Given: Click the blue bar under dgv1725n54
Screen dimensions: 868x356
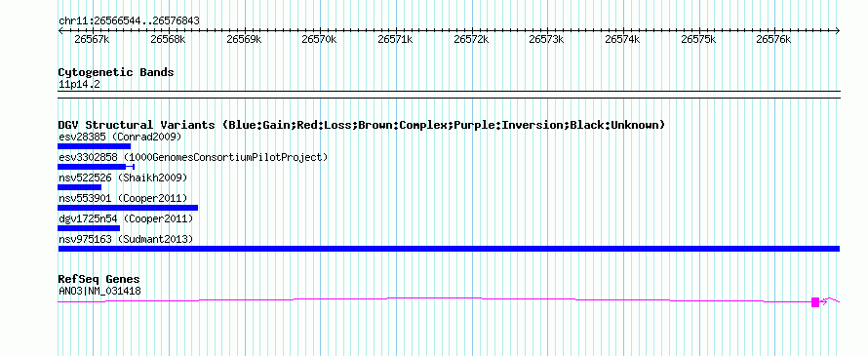Looking at the screenshot, I should click(x=89, y=228).
